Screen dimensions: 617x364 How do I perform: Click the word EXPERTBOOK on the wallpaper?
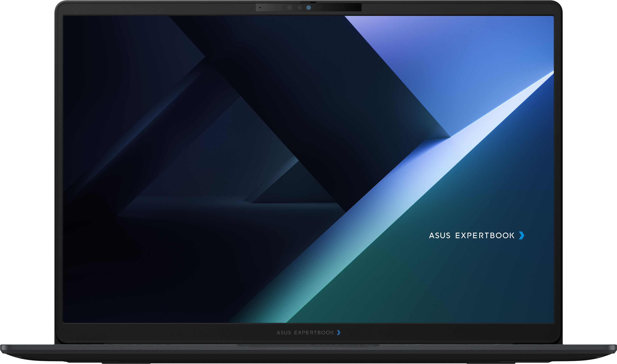click(485, 236)
